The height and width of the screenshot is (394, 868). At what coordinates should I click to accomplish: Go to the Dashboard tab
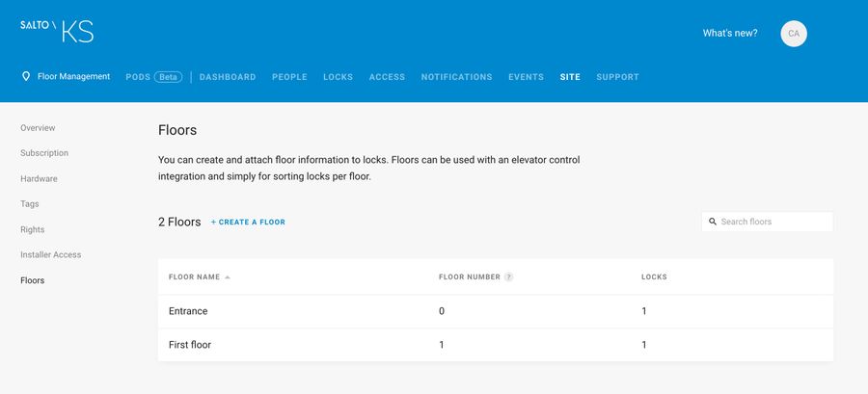click(228, 77)
